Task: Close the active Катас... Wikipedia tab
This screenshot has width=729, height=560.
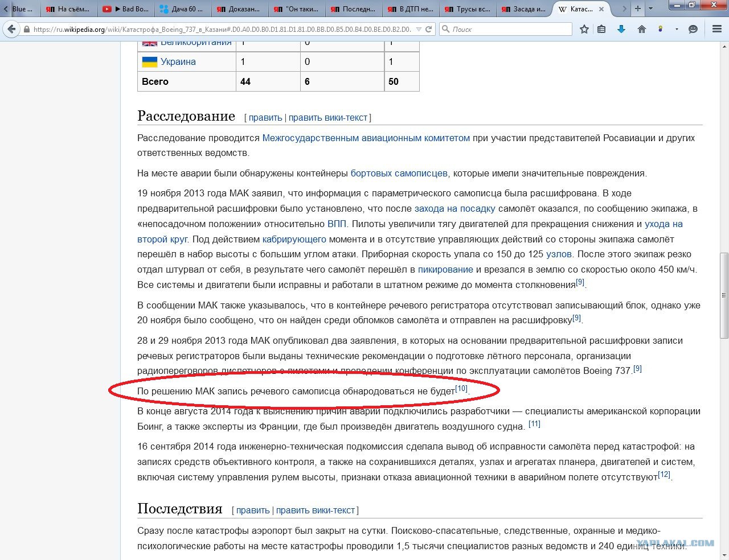Action: click(x=601, y=9)
